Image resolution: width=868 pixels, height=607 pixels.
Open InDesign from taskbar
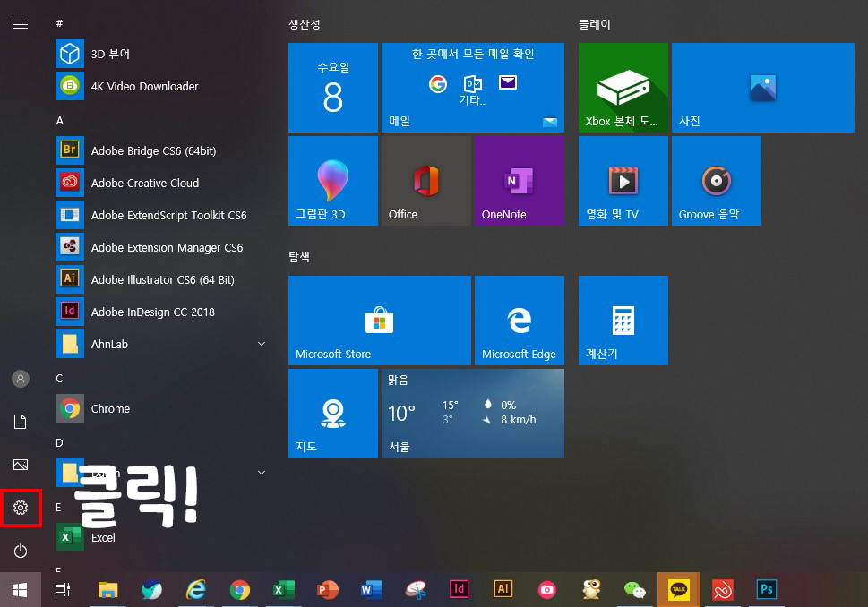click(460, 589)
